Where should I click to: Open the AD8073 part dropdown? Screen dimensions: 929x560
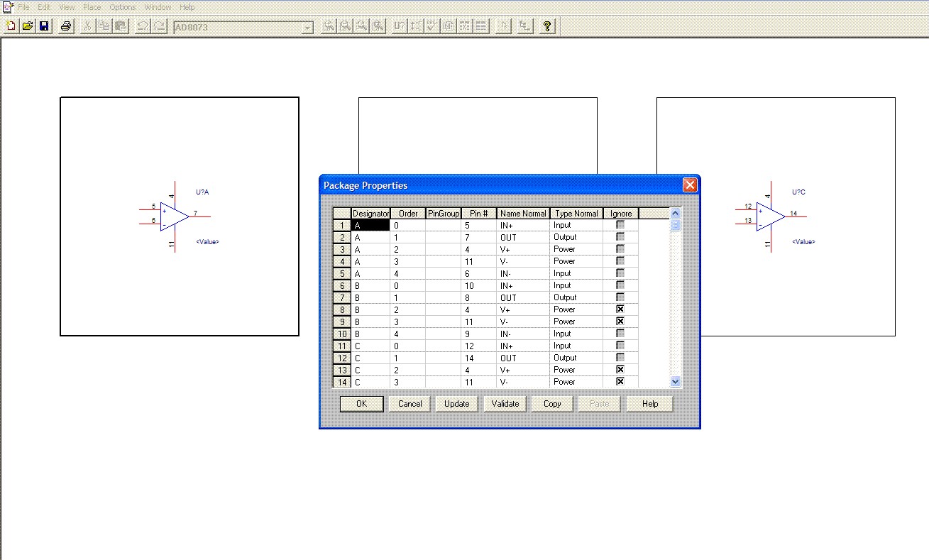pos(307,27)
